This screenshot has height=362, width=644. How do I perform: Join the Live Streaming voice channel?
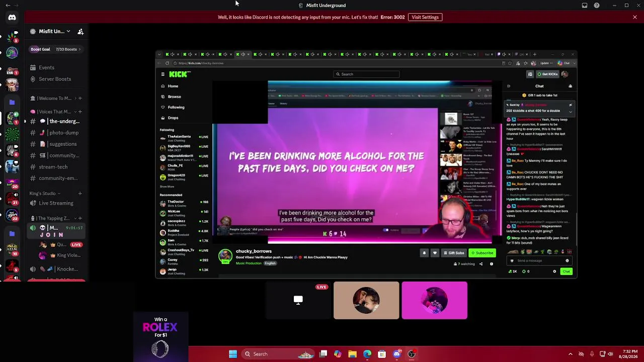point(55,203)
